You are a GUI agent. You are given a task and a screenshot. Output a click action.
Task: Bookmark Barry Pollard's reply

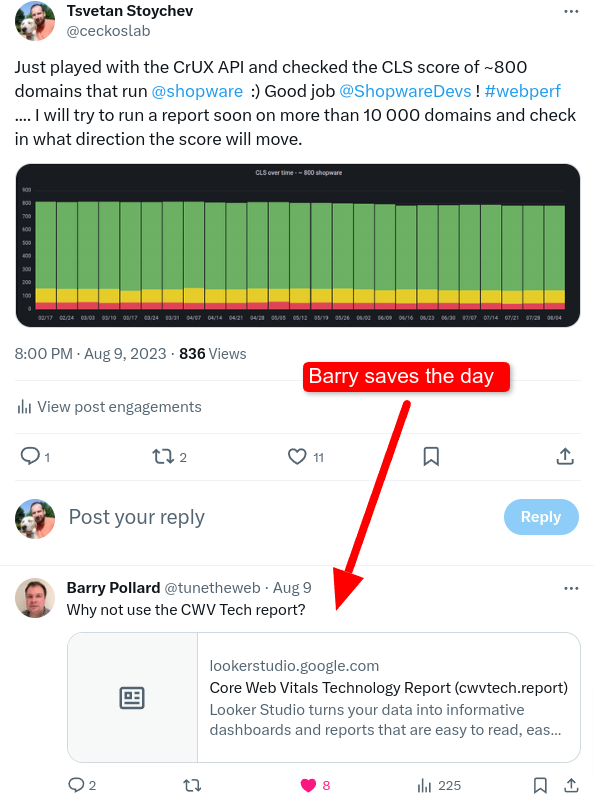(540, 785)
